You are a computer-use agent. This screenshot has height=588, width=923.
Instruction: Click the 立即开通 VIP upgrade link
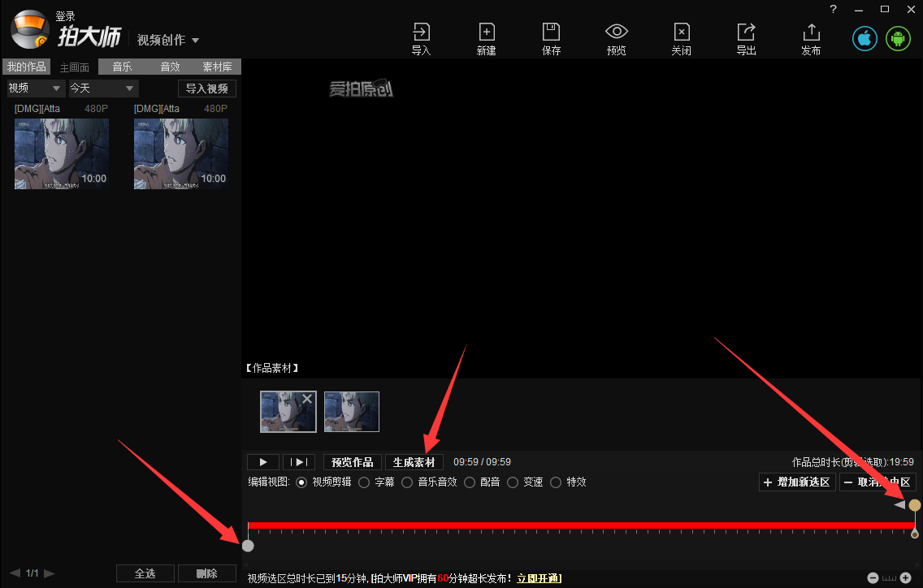click(538, 578)
